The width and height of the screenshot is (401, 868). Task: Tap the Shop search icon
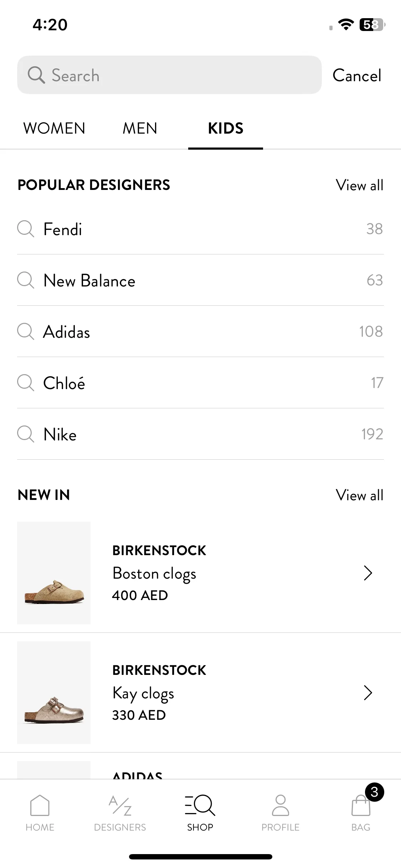[x=200, y=805]
